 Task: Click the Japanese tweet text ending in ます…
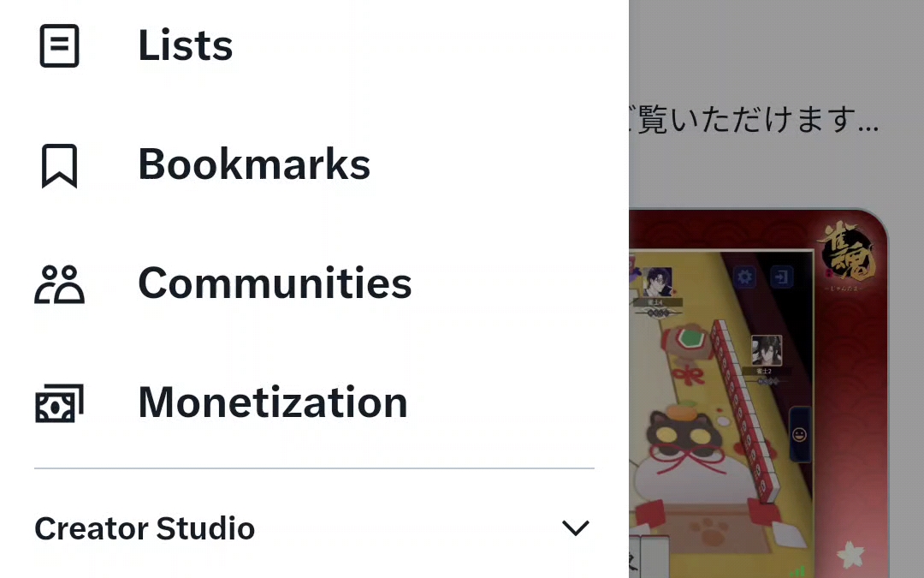click(x=755, y=119)
